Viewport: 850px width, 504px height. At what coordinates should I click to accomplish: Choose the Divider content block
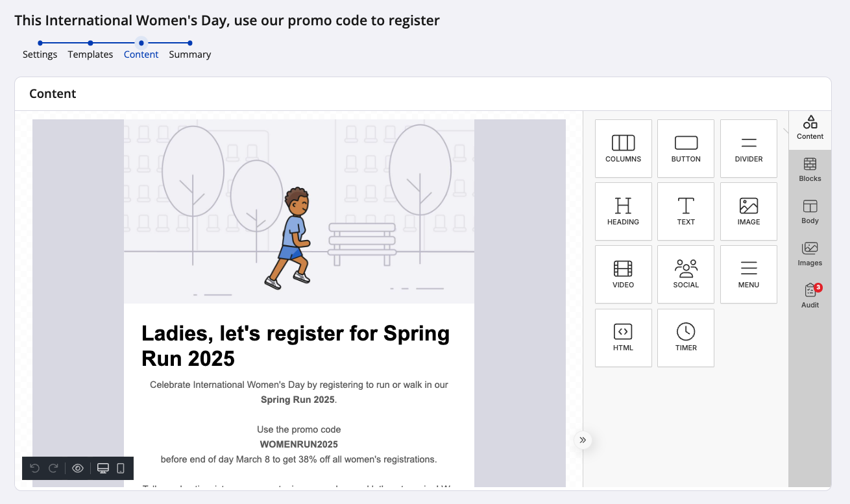click(748, 149)
